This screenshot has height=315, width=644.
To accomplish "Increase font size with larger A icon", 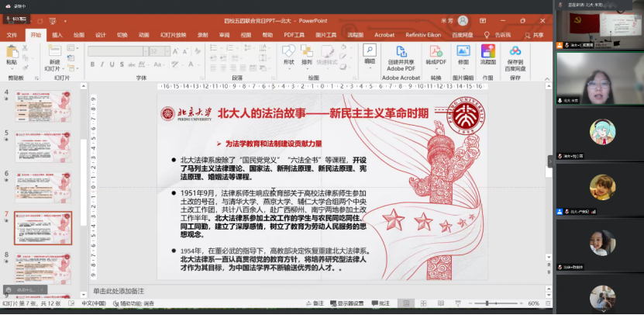I will [x=175, y=51].
